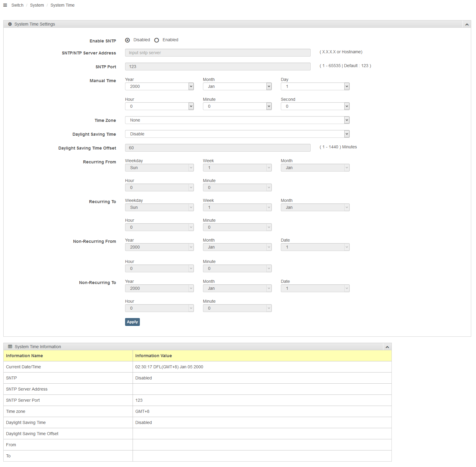Open the Manual Time Minute dropdown
The width and height of the screenshot is (476, 467).
pos(237,106)
